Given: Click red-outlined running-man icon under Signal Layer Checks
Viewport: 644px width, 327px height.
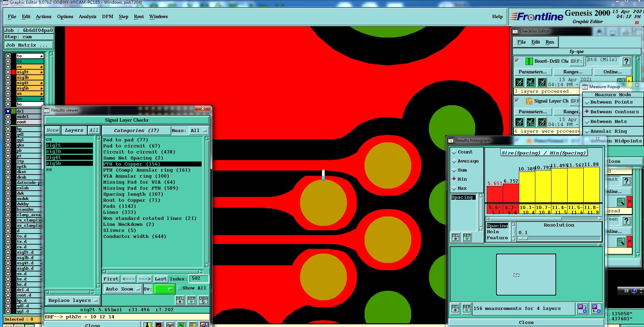Looking at the screenshot, I should 542,122.
